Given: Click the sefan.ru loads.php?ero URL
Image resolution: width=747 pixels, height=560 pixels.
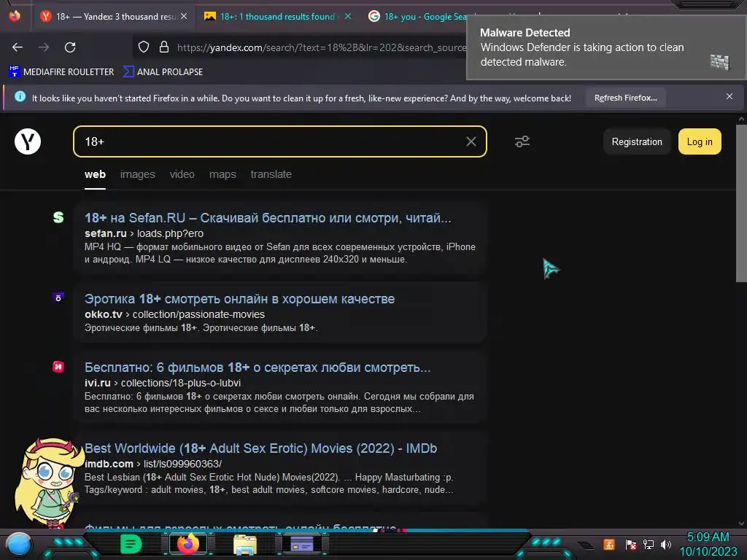Looking at the screenshot, I should (x=144, y=233).
